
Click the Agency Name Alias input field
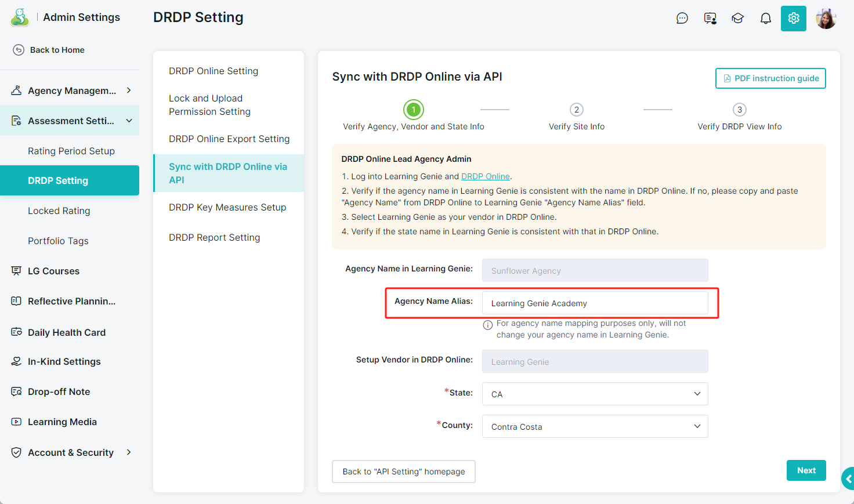[x=595, y=303]
